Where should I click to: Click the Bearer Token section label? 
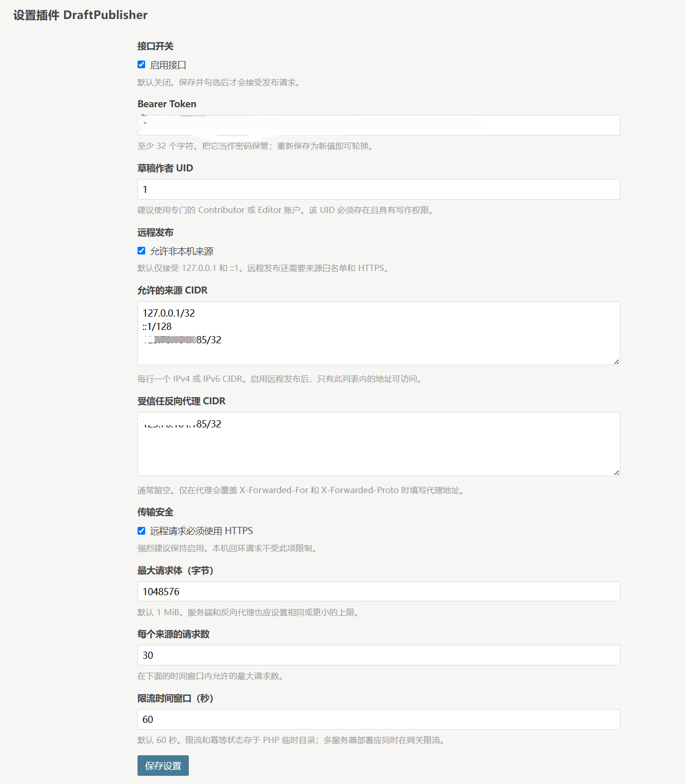(x=167, y=104)
